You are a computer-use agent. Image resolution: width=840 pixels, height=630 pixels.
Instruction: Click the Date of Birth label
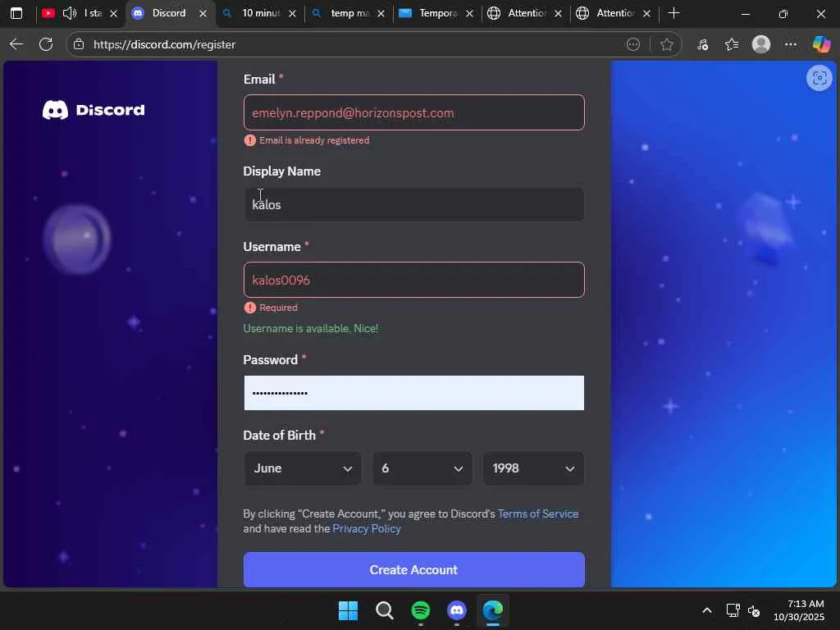point(279,435)
